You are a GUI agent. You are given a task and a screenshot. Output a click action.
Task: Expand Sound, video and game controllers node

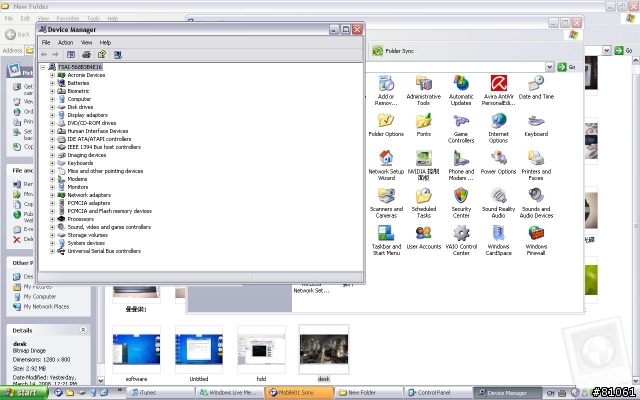[x=52, y=227]
